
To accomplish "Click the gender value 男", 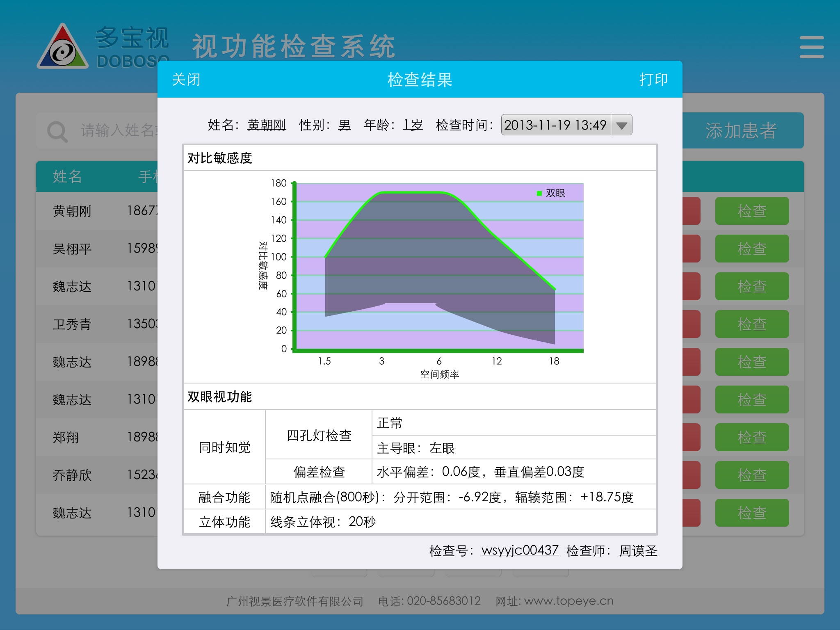I will pyautogui.click(x=345, y=125).
